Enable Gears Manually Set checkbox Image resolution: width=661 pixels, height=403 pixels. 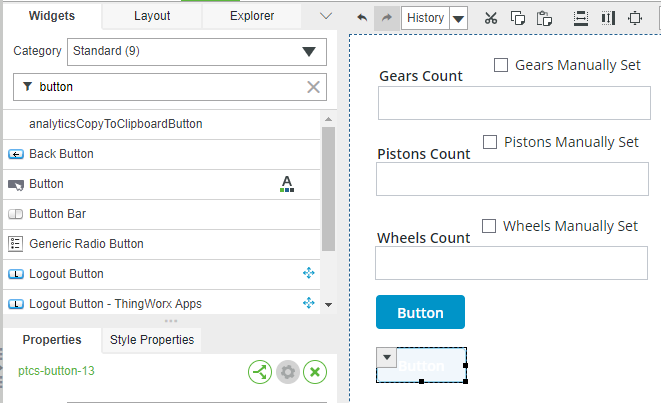click(x=501, y=65)
